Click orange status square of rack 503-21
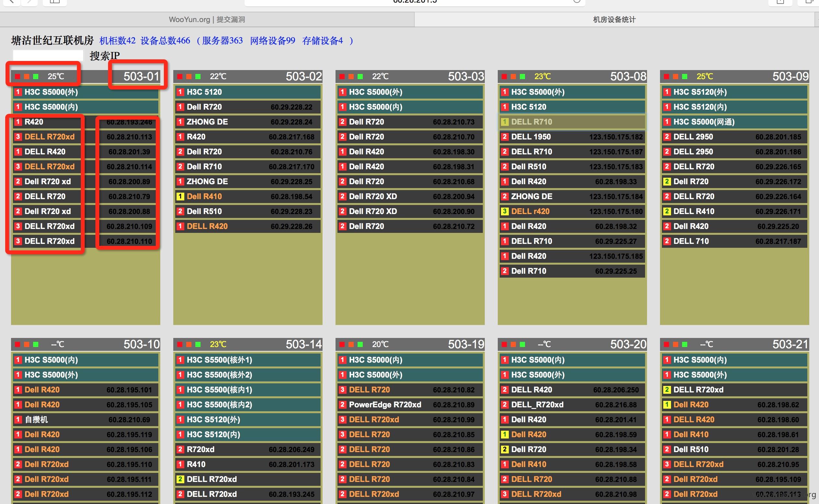Image resolution: width=819 pixels, height=504 pixels. click(675, 344)
